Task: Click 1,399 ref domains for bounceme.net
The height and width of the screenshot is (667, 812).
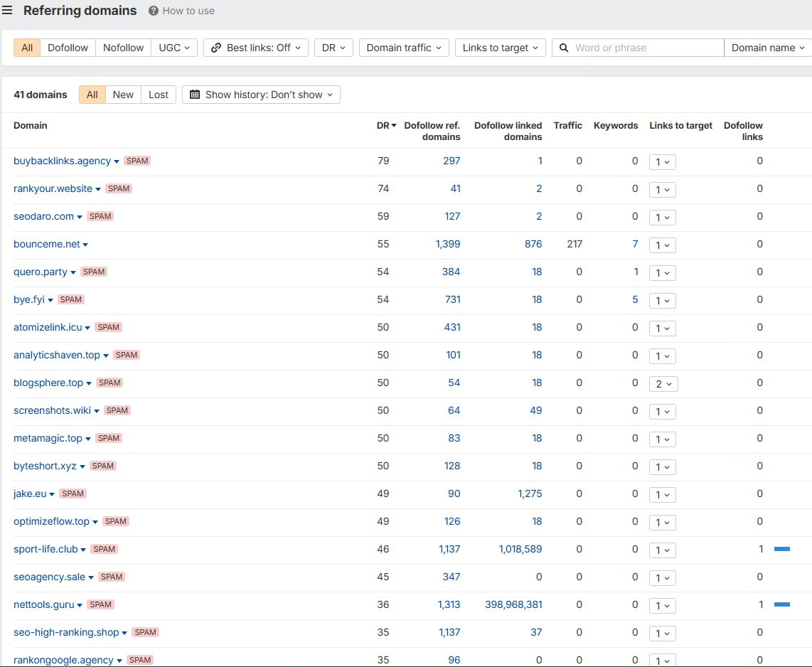Action: pos(448,245)
